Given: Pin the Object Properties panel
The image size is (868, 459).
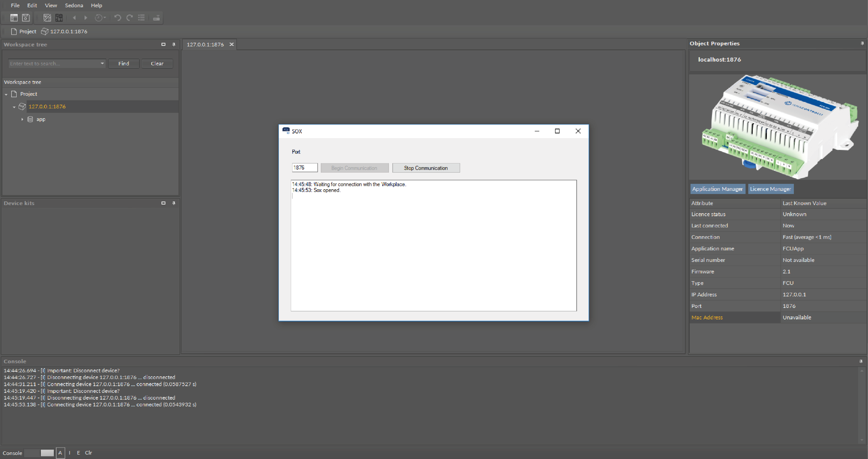Looking at the screenshot, I should point(862,43).
